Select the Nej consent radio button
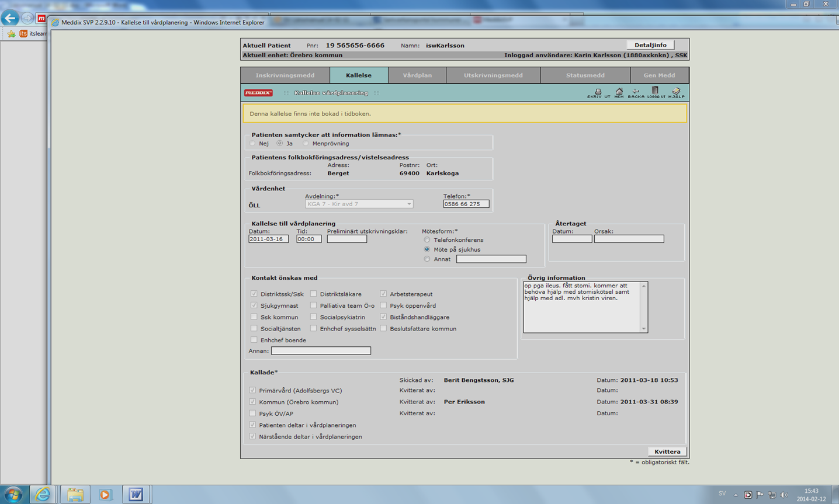This screenshot has width=839, height=504. coord(253,144)
